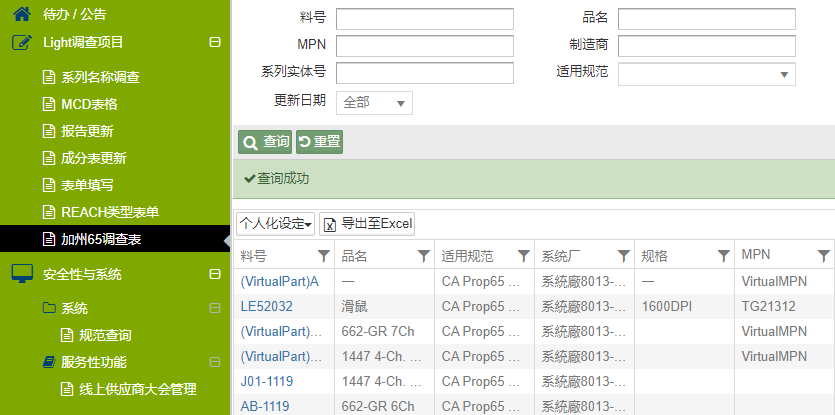This screenshot has height=415, width=835.
Task: Collapse the 安全性与系统 section
Action: pyautogui.click(x=214, y=274)
